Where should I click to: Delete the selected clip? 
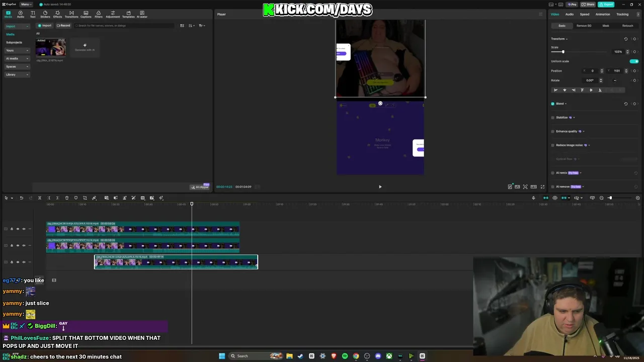coord(66,198)
